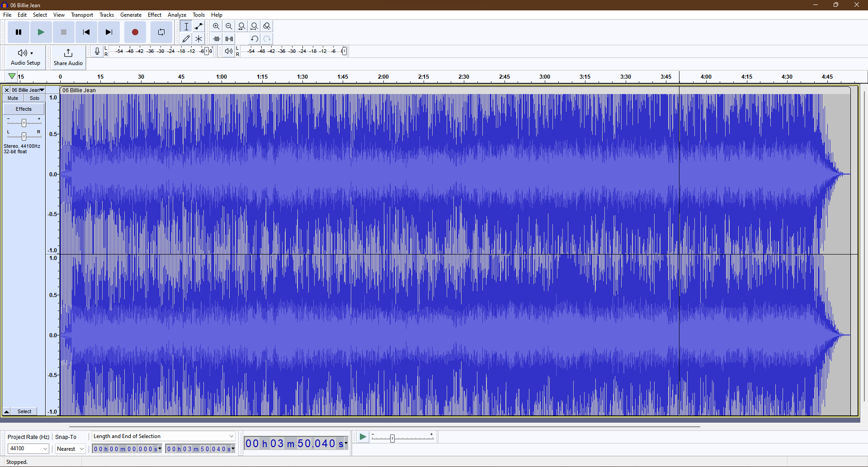This screenshot has width=868, height=467.
Task: Adjust the playback speed slider
Action: click(x=392, y=438)
